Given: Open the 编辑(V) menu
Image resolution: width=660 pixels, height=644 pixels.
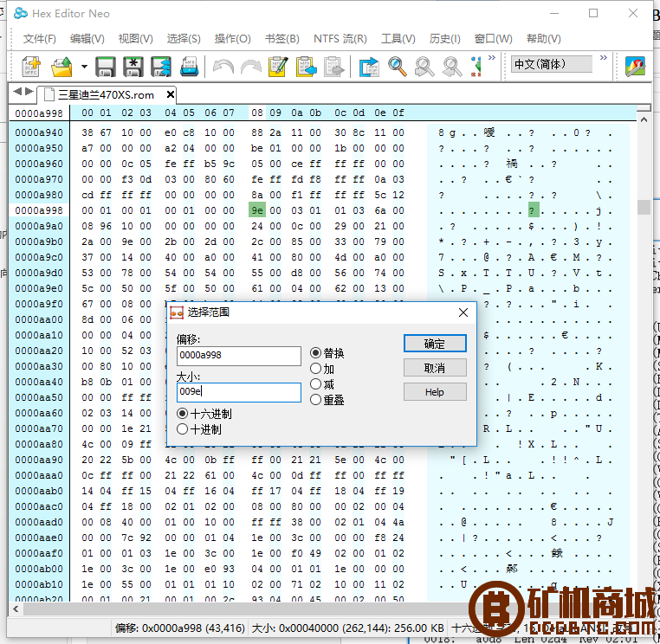Looking at the screenshot, I should click(x=87, y=39).
